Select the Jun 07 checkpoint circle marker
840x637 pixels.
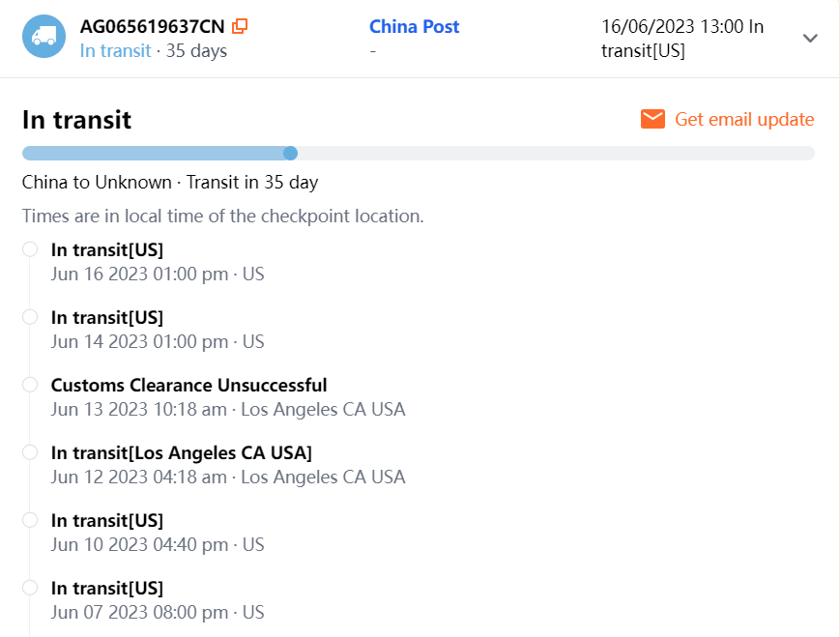click(x=30, y=588)
